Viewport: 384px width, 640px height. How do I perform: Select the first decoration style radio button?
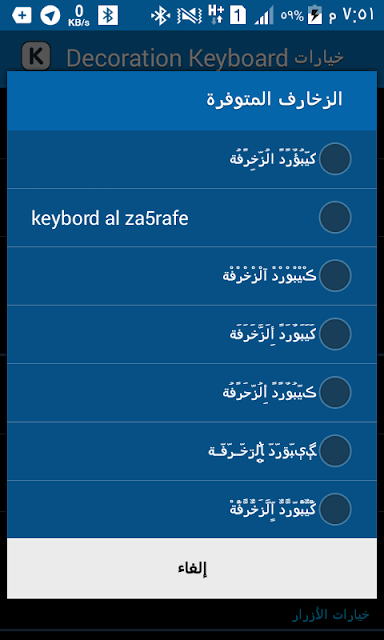point(335,159)
